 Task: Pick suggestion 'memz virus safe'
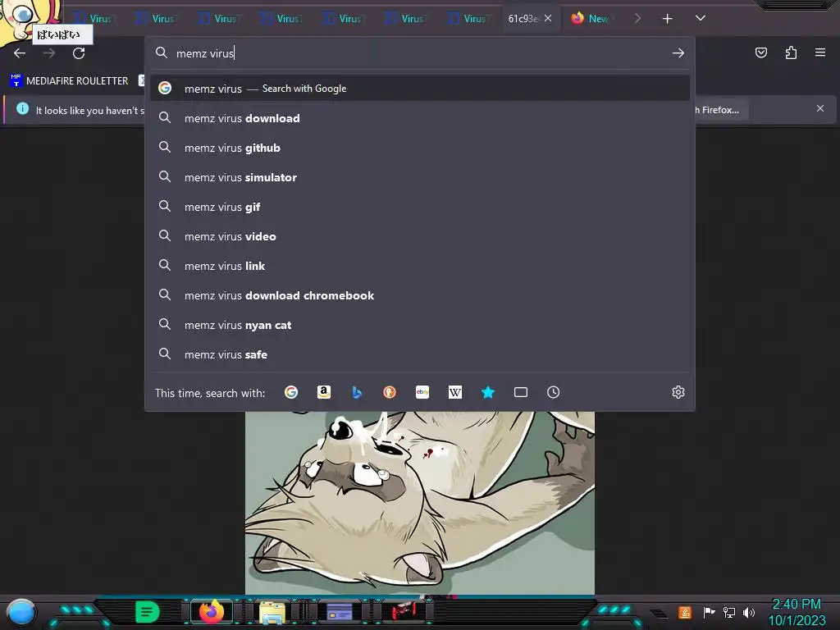[x=420, y=354]
